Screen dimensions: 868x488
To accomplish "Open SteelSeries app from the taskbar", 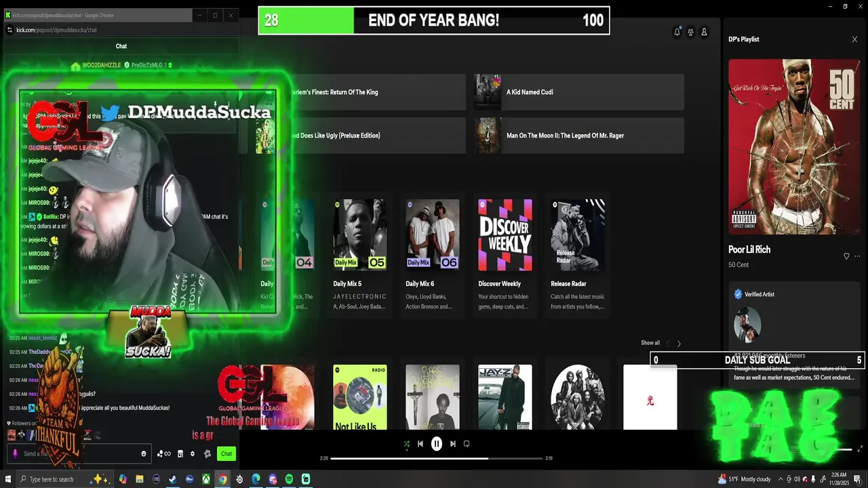I will point(239,479).
